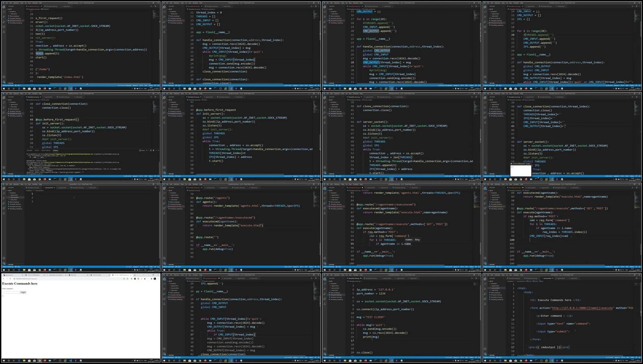This screenshot has height=364, width=643.
Task: Click the Windows Start button in browser frame
Action: [3, 361]
